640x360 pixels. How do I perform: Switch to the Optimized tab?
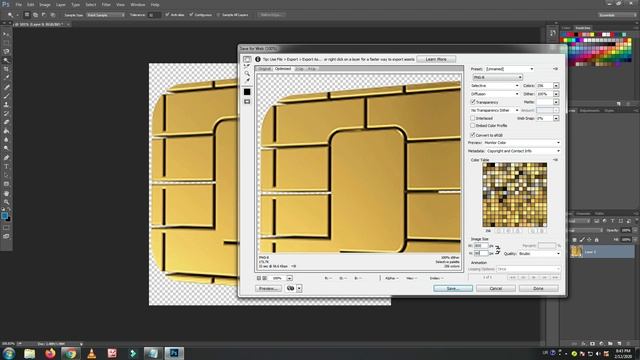tap(283, 69)
